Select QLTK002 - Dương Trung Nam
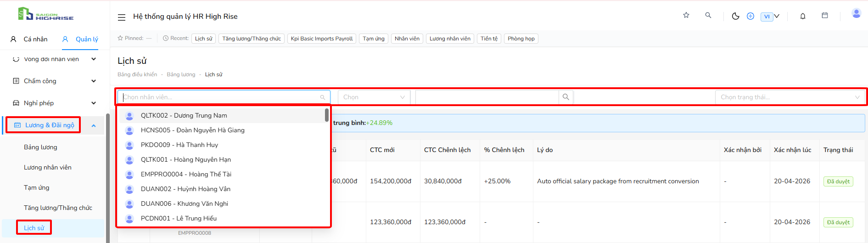Image resolution: width=868 pixels, height=243 pixels. click(222, 115)
